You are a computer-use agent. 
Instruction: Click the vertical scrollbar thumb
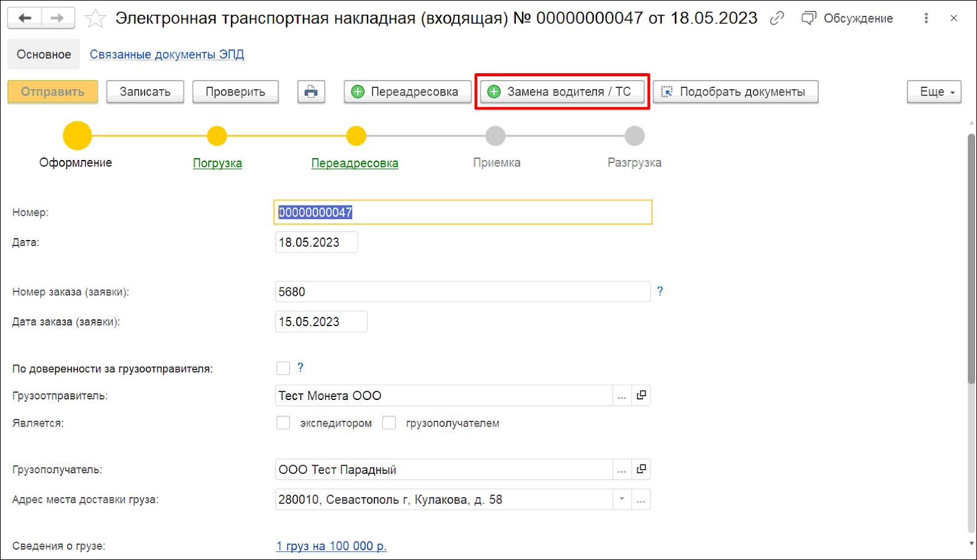point(971,258)
